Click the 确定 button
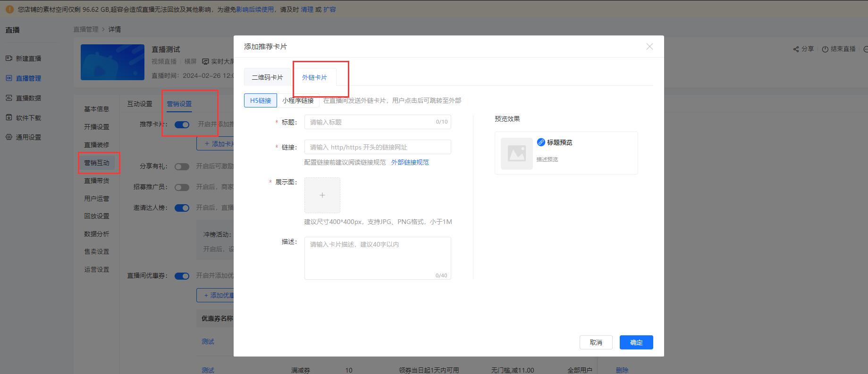This screenshot has width=868, height=374. [636, 342]
